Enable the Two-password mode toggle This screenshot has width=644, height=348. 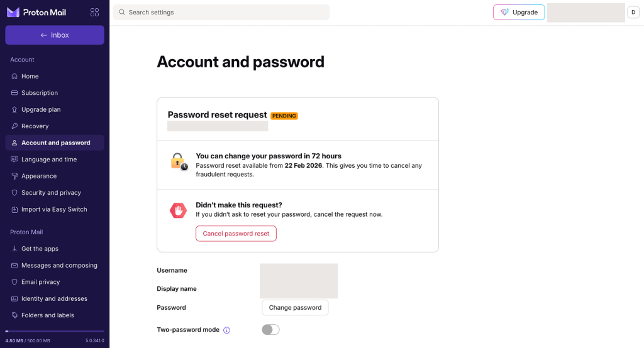pos(270,330)
